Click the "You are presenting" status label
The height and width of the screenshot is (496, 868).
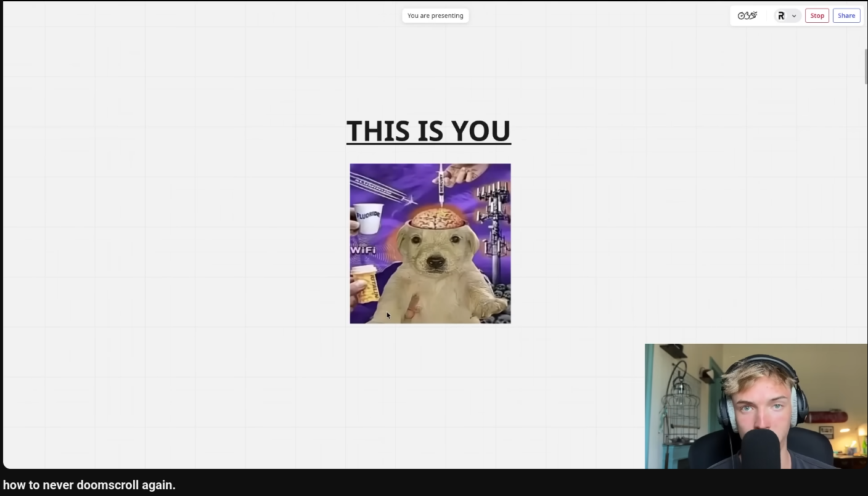click(x=435, y=15)
